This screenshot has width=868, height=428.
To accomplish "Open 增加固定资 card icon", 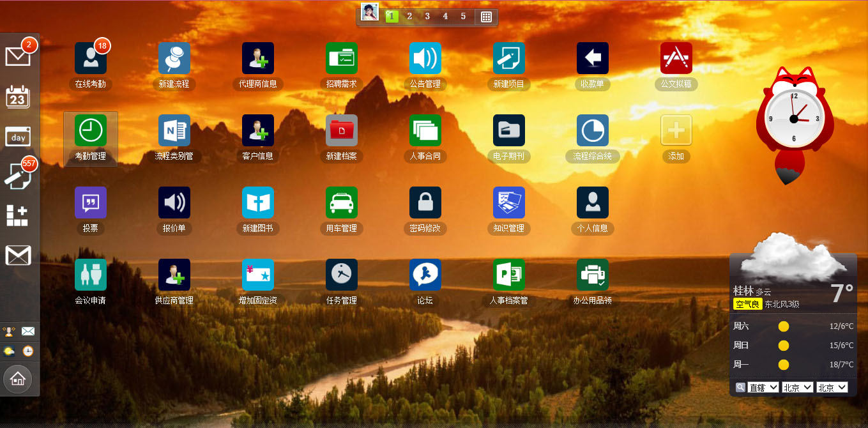I will tap(258, 275).
